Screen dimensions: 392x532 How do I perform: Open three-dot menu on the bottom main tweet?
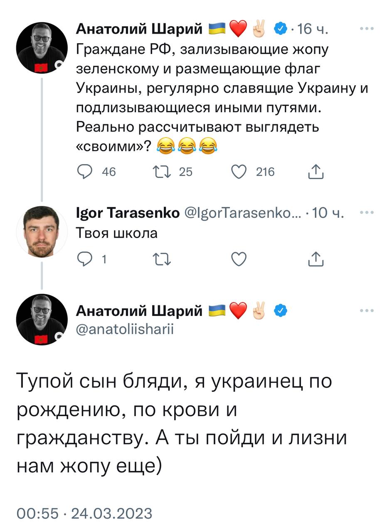366,310
